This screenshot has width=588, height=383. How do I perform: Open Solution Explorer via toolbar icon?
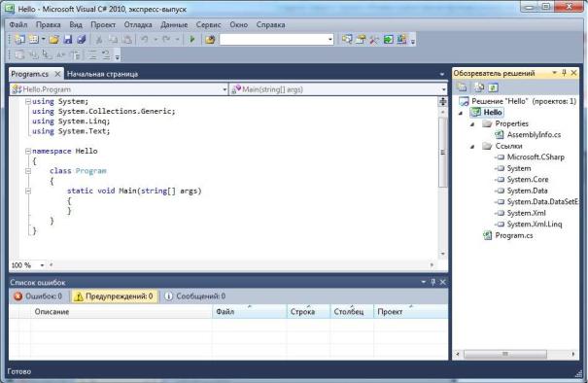click(x=347, y=39)
